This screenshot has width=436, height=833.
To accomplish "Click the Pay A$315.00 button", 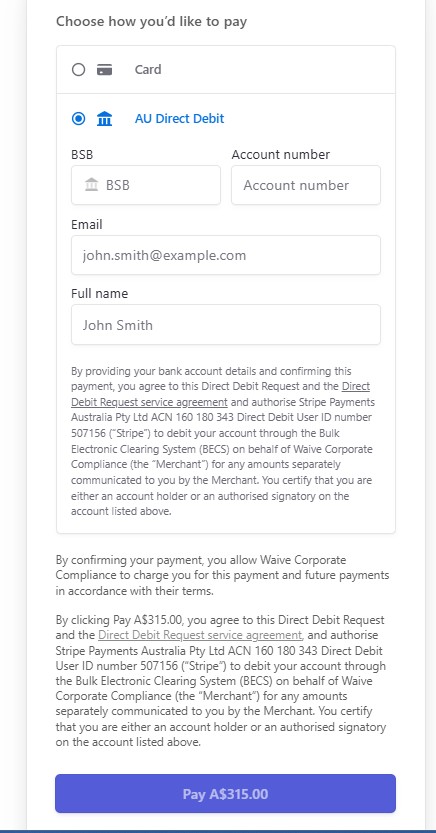I will [225, 794].
